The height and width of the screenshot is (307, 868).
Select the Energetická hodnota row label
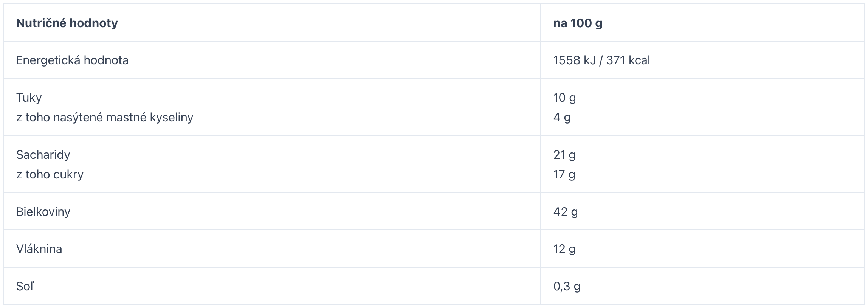(x=72, y=60)
